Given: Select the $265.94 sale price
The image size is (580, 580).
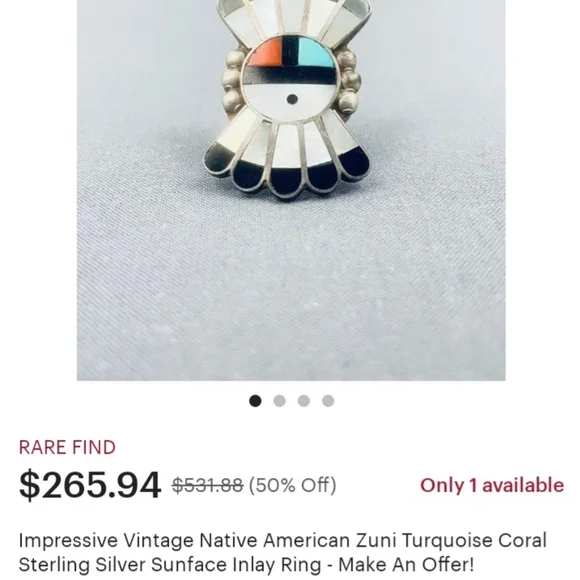Looking at the screenshot, I should 90,485.
